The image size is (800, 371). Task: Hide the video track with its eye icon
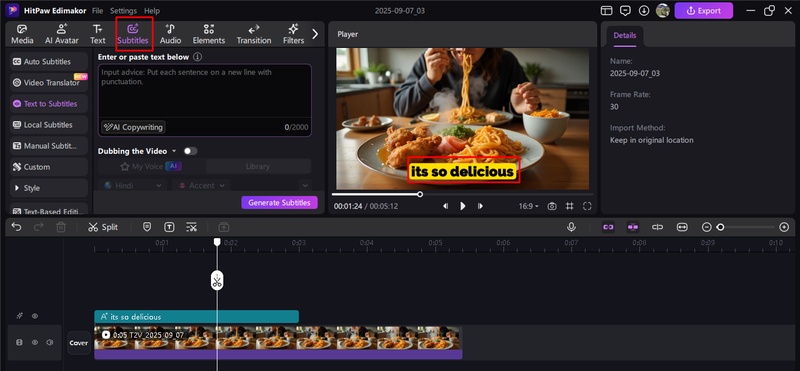tap(35, 342)
